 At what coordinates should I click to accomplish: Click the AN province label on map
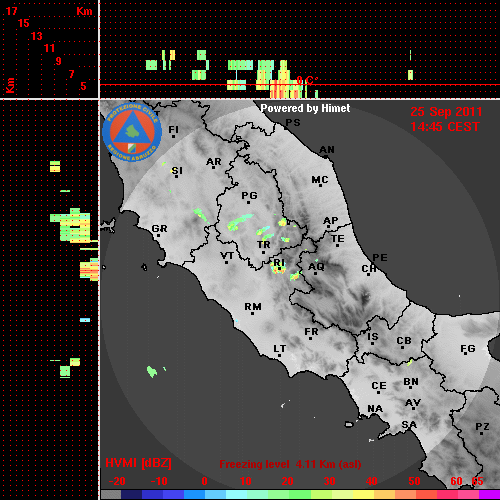click(327, 150)
